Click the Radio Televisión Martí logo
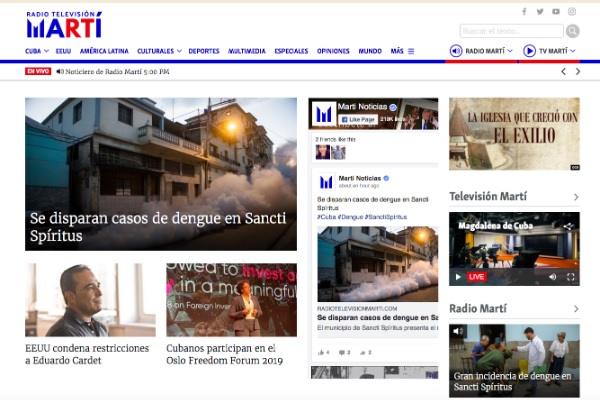Screen dimensions: 600x400 coord(64,24)
